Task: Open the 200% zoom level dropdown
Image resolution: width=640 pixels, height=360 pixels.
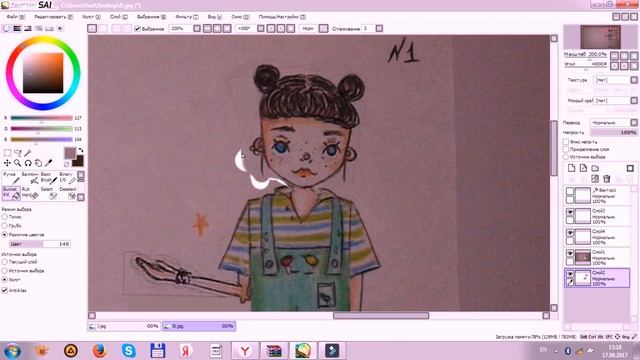Action: click(197, 29)
